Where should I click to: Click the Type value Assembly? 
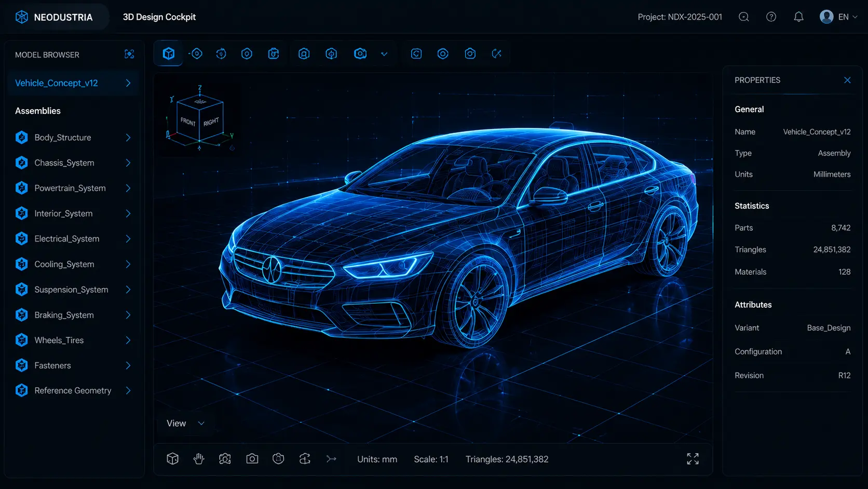834,153
